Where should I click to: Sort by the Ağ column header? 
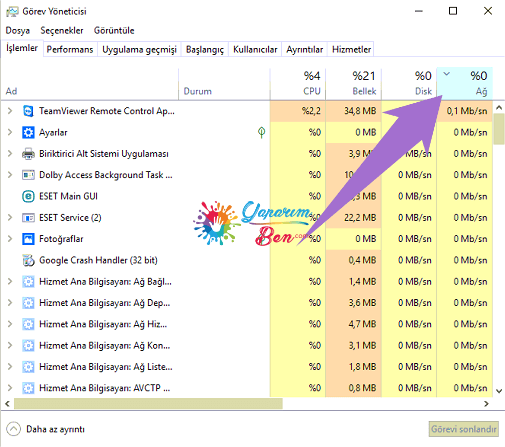tap(465, 83)
